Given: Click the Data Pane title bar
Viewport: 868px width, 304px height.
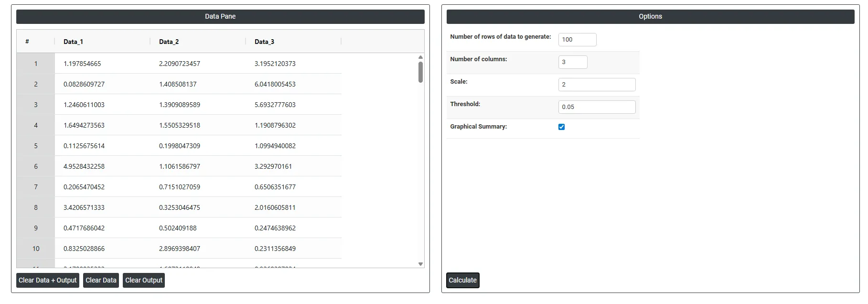Looking at the screenshot, I should pos(220,16).
